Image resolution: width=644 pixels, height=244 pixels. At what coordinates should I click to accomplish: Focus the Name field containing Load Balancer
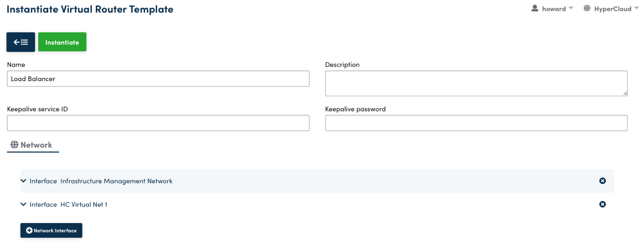[158, 79]
